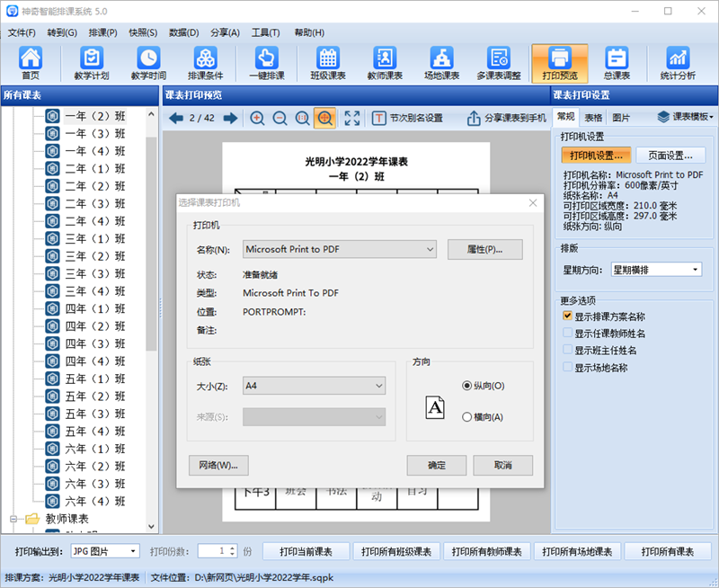Image resolution: width=719 pixels, height=588 pixels.
Task: Open the 排课(P) menu
Action: tap(102, 32)
